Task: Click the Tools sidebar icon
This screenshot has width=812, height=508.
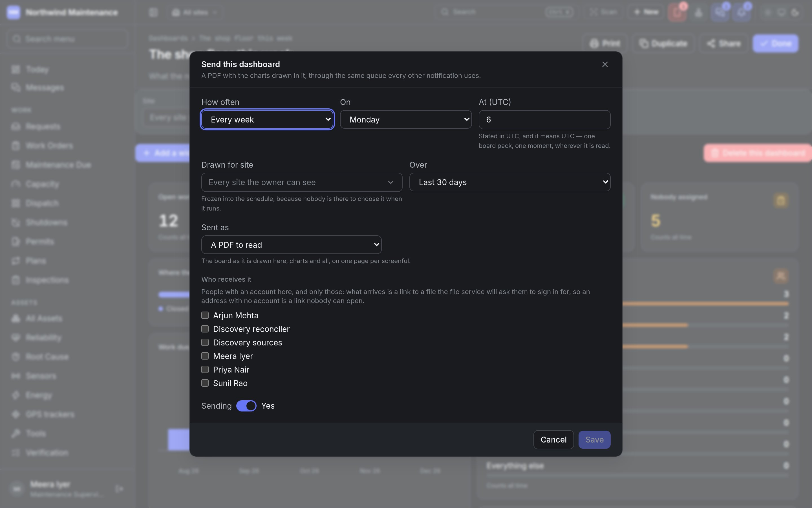Action: tap(16, 433)
